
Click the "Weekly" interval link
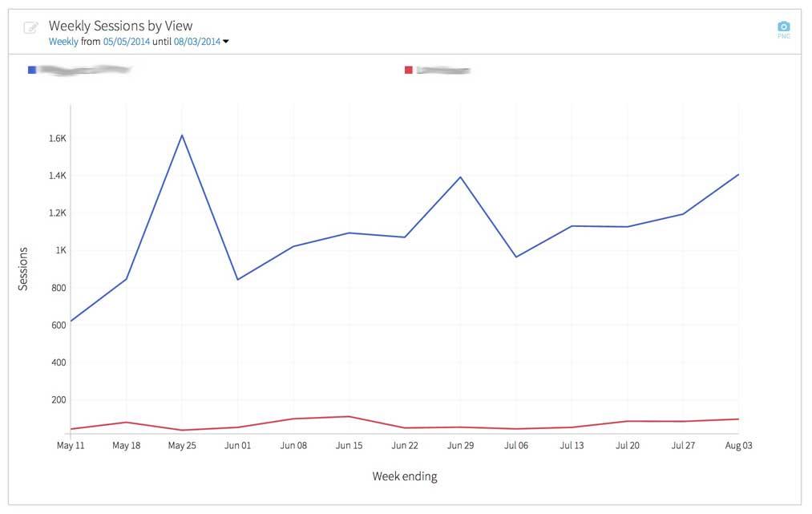coord(63,42)
